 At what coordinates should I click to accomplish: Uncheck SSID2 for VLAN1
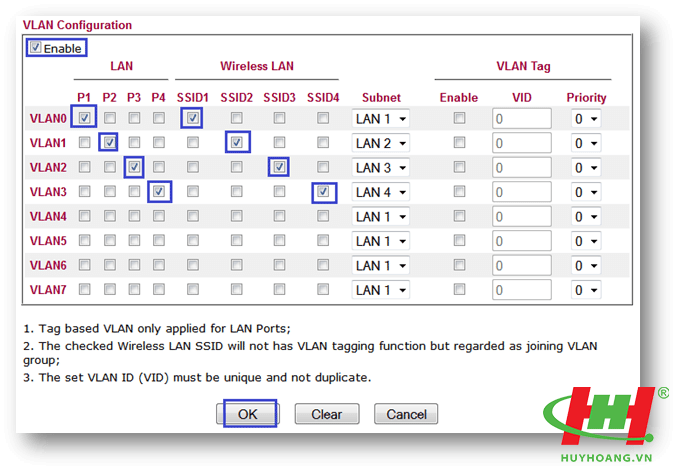(236, 143)
